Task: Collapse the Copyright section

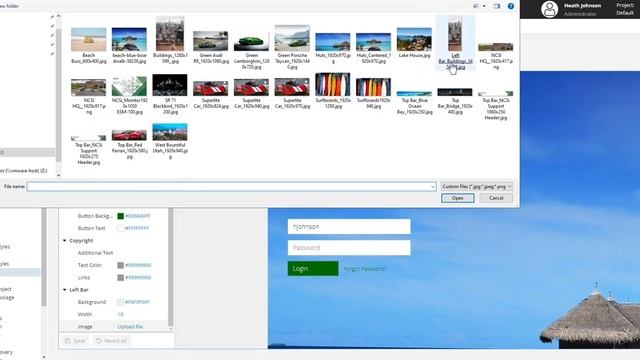Action: coord(64,240)
